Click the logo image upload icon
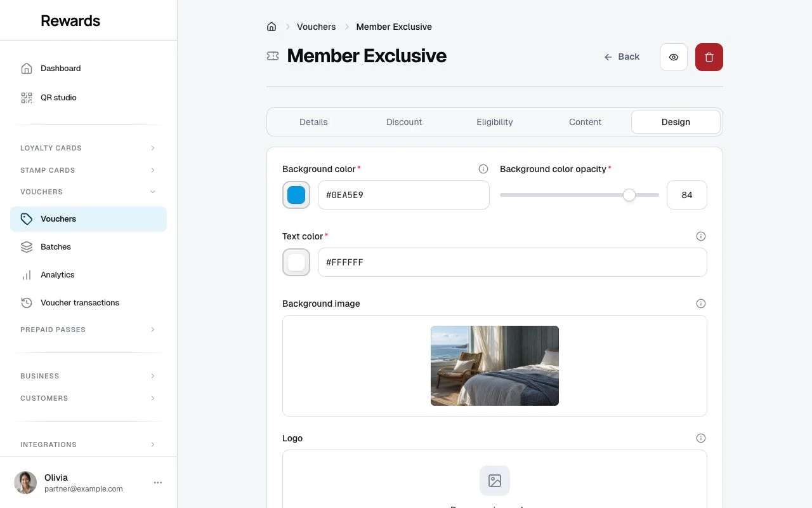812x508 pixels. coord(495,481)
